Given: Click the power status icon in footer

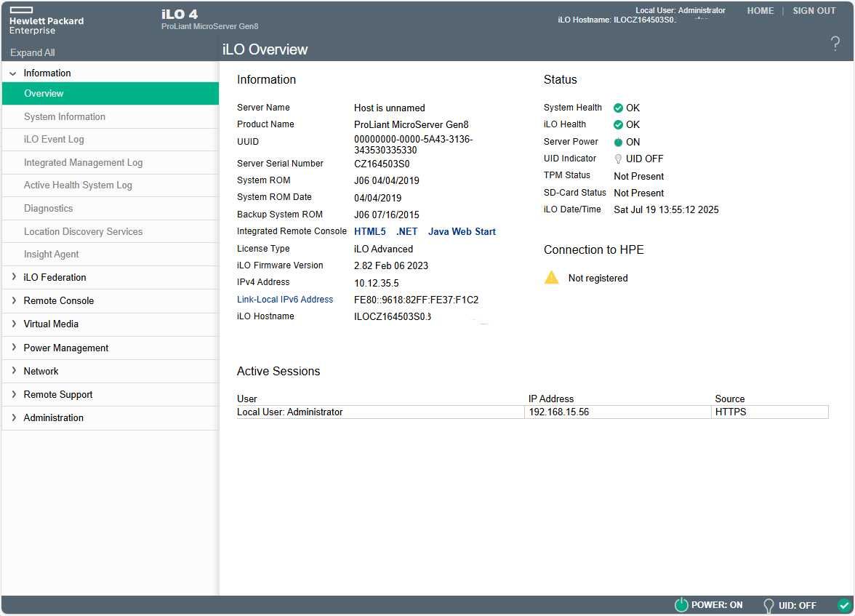Looking at the screenshot, I should pyautogui.click(x=681, y=604).
